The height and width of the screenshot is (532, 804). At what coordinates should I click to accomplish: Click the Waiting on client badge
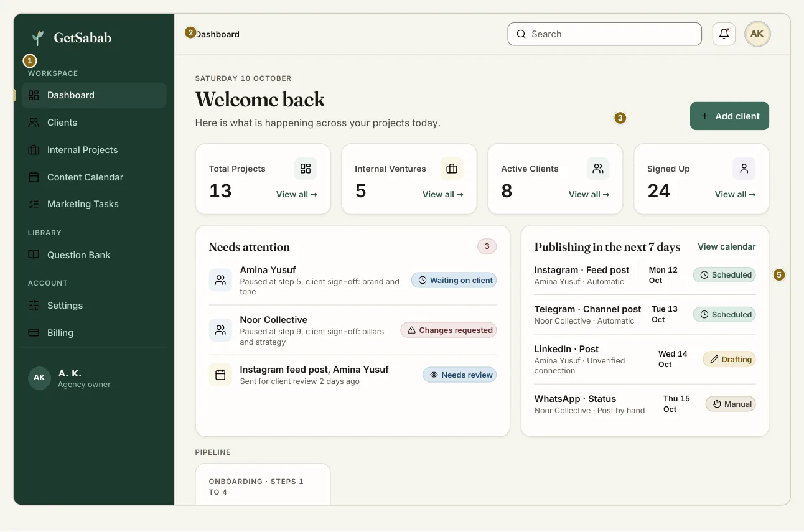[x=454, y=280]
